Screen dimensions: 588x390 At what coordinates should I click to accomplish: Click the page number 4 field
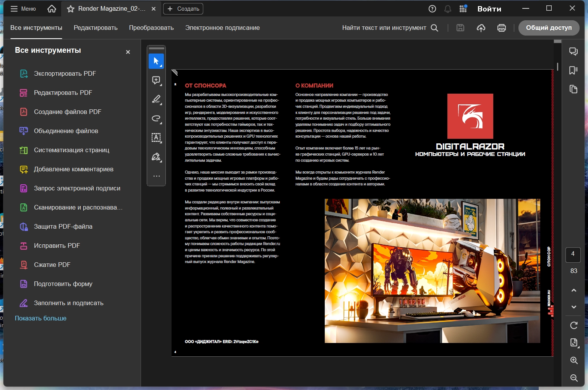573,254
